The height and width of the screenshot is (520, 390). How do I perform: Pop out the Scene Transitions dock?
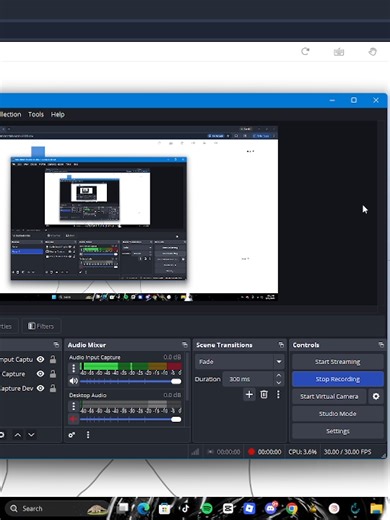click(281, 345)
